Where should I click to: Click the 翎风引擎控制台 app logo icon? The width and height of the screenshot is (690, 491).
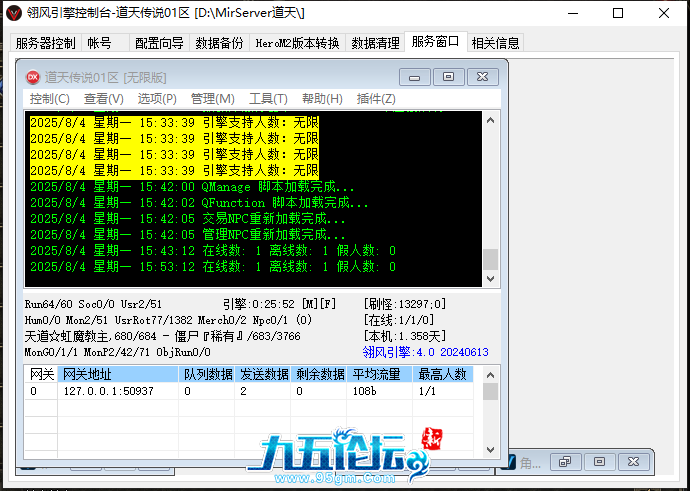tap(14, 14)
